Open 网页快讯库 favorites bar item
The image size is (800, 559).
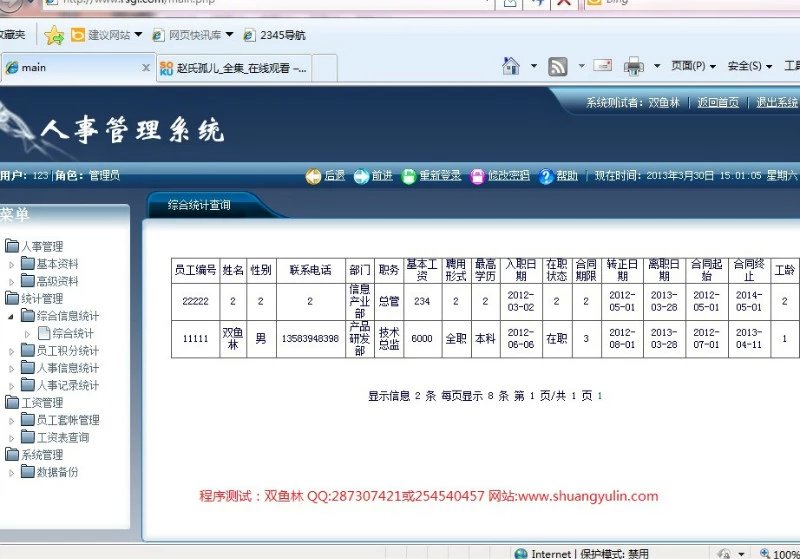193,35
